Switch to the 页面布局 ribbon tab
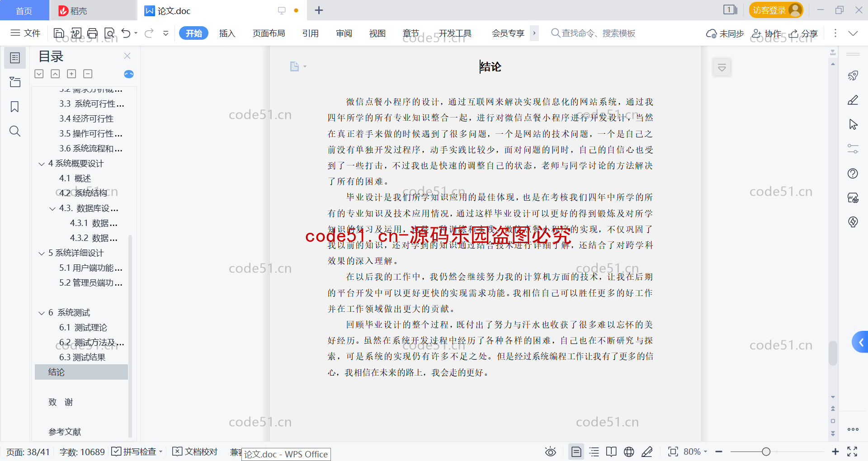Viewport: 868px width, 461px height. click(269, 33)
